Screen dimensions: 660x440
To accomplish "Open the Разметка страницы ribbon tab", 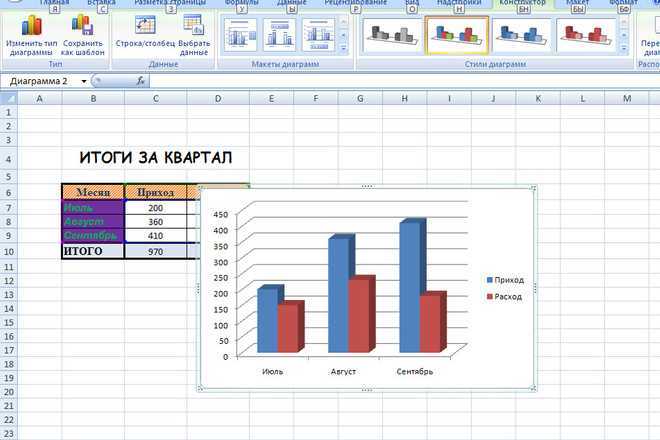I will (170, 3).
